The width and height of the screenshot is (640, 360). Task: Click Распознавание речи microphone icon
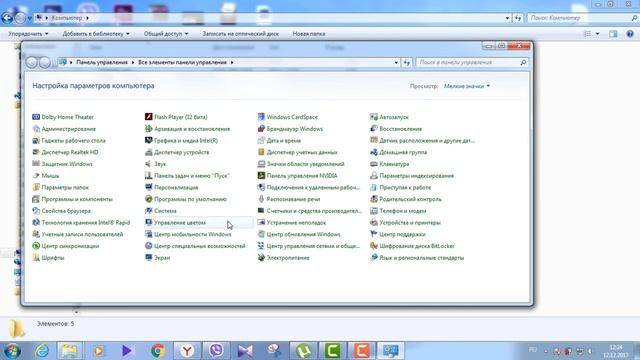[x=261, y=199]
